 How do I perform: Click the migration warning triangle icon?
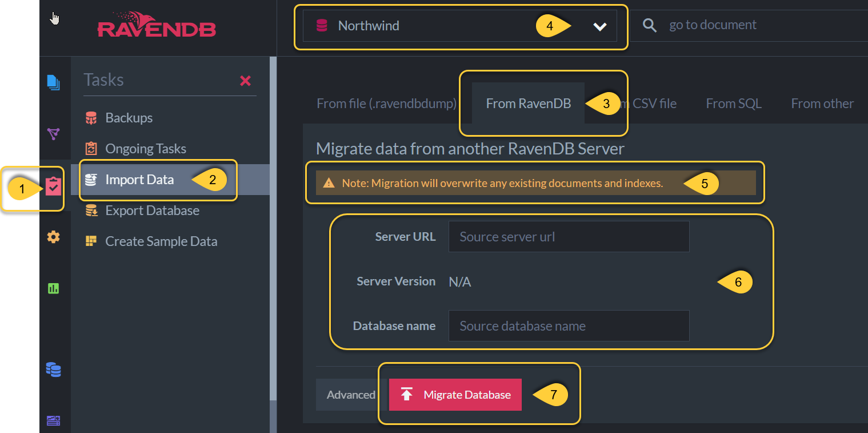tap(329, 184)
